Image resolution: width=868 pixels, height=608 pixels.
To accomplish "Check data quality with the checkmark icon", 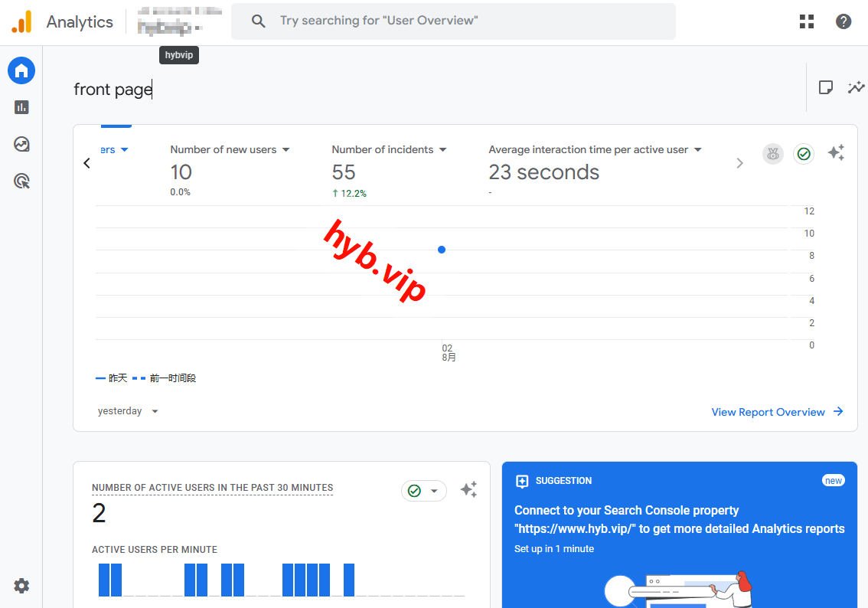I will (804, 153).
